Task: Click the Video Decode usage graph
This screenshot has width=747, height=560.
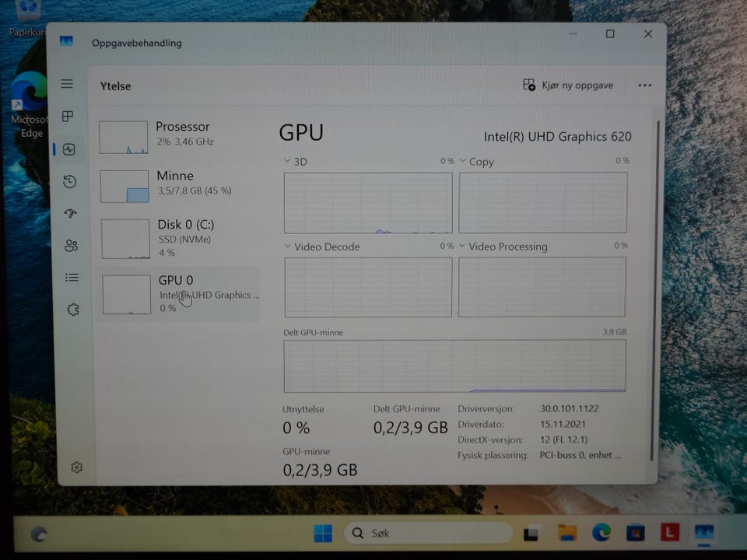Action: click(x=368, y=287)
